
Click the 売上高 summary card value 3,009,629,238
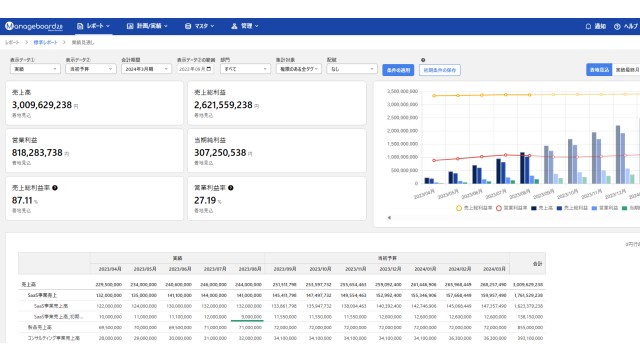(42, 105)
